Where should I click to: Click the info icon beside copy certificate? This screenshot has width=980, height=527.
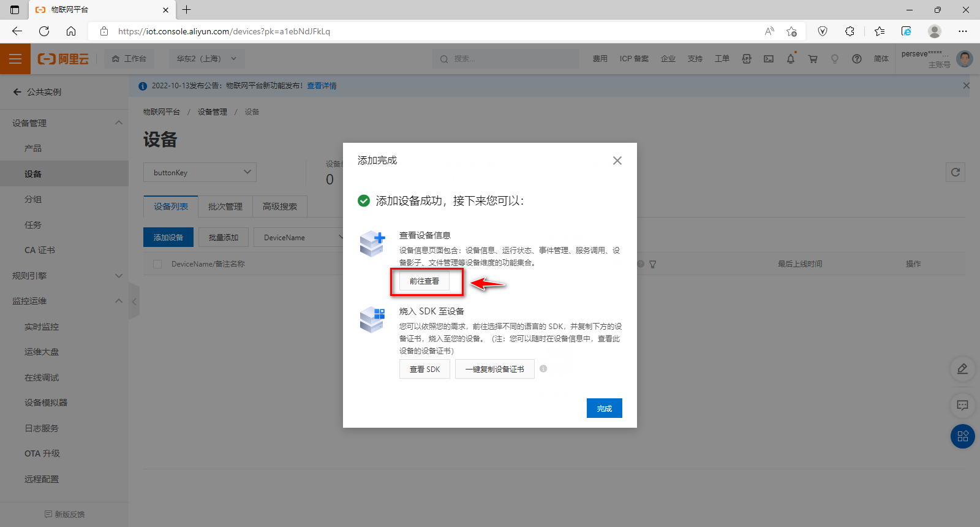click(x=543, y=369)
